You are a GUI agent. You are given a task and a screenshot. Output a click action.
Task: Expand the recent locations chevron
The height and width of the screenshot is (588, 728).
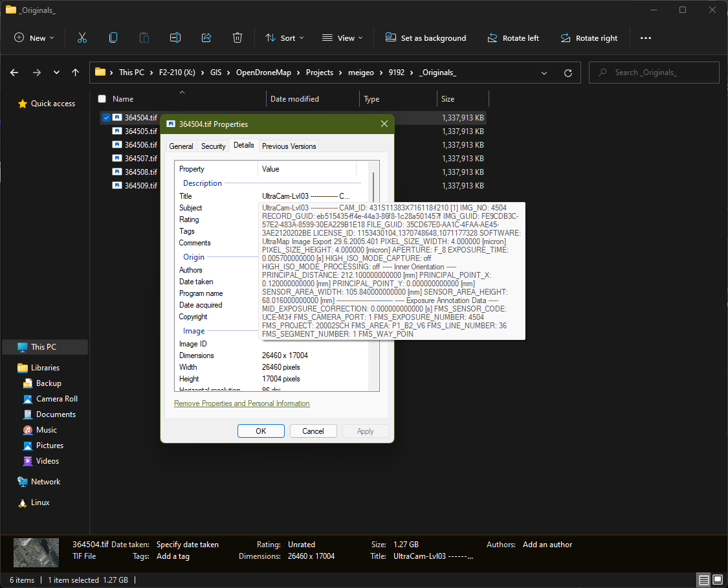pos(56,73)
